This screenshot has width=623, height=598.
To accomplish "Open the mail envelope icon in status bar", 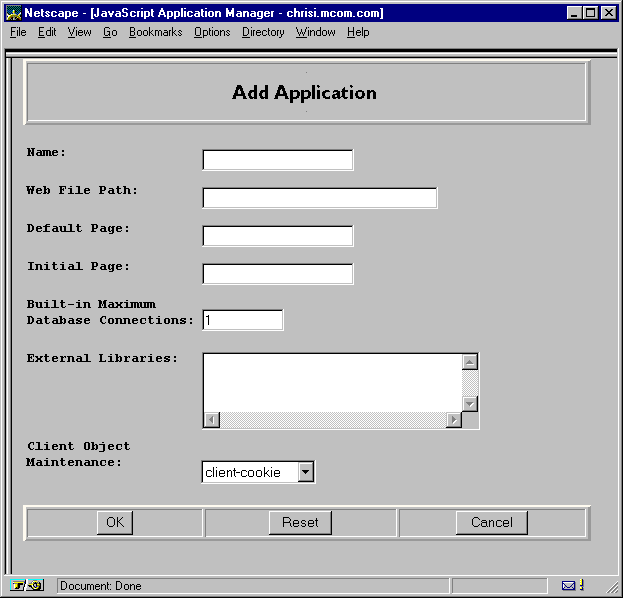I will pyautogui.click(x=568, y=585).
